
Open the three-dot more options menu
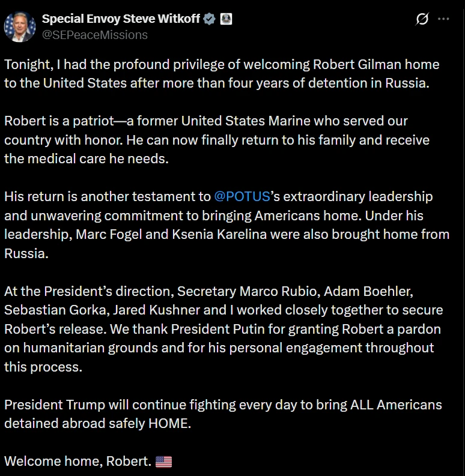coord(443,19)
